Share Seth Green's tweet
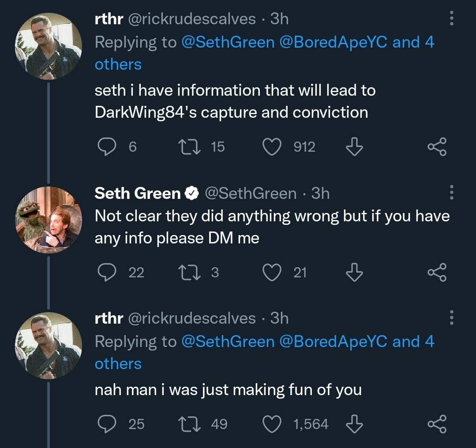The height and width of the screenshot is (448, 476). pyautogui.click(x=437, y=272)
